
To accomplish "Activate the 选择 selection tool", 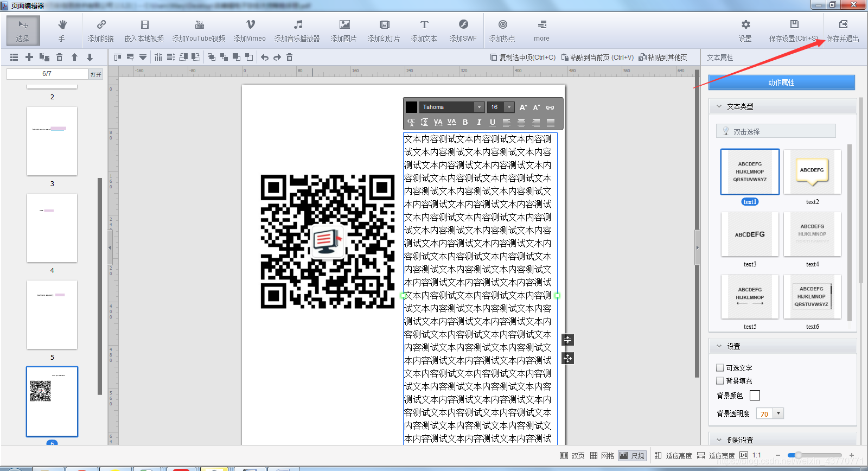I will (23, 30).
